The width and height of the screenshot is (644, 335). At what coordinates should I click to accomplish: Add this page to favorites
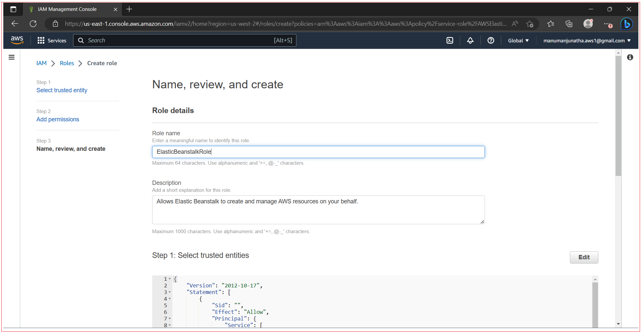[530, 24]
